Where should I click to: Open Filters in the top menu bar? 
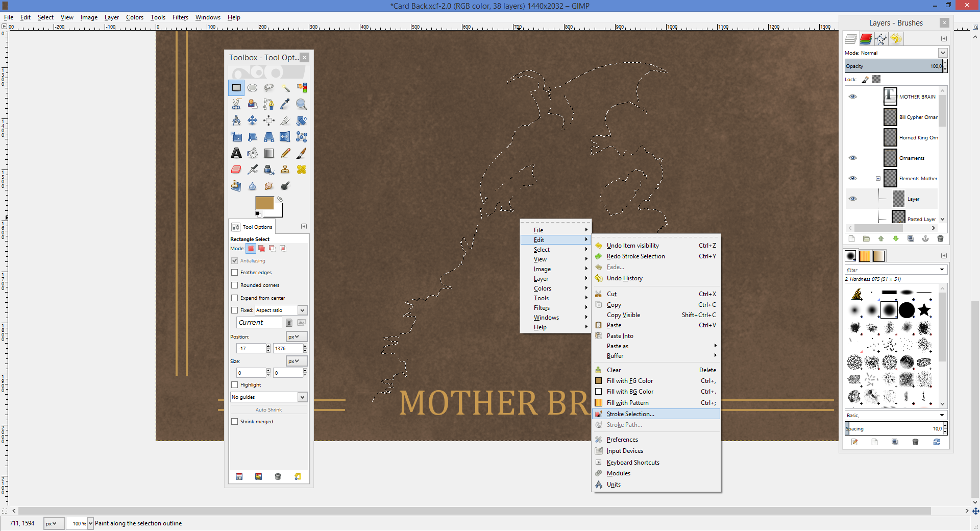pyautogui.click(x=180, y=17)
